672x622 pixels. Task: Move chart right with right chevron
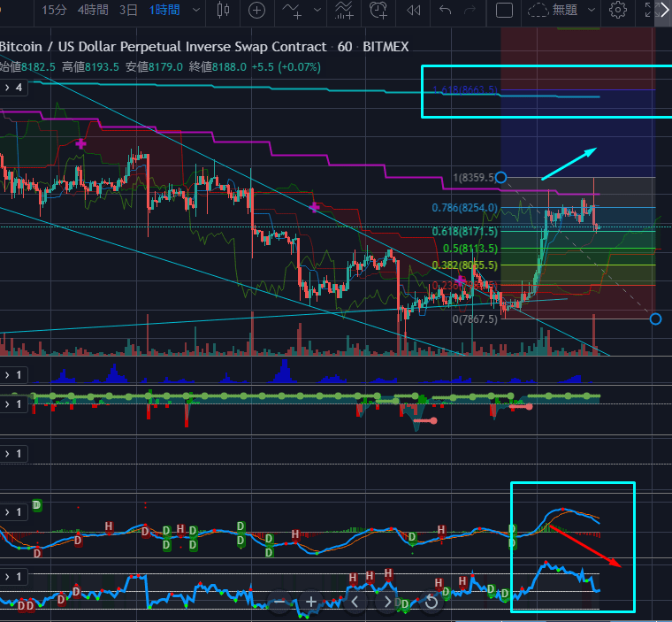point(387,602)
